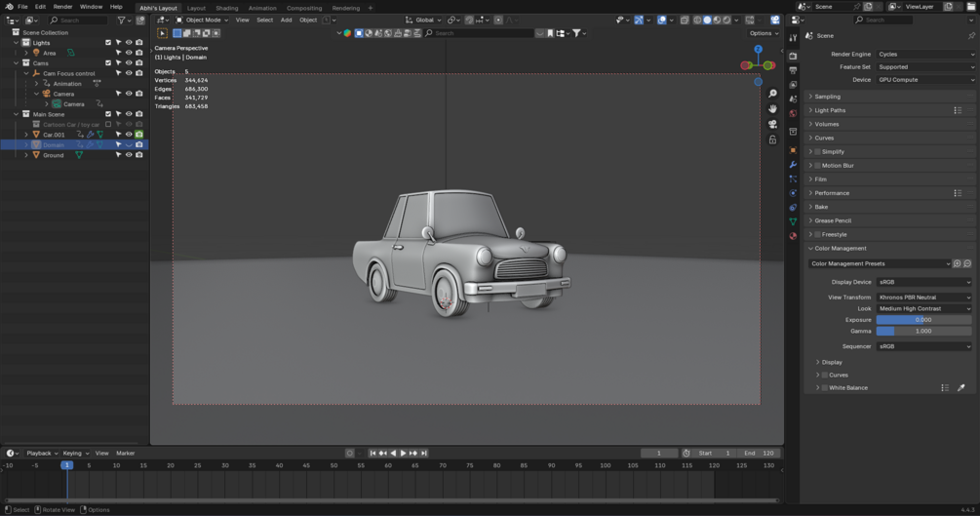Open the Render Engine dropdown
The height and width of the screenshot is (516, 980).
click(923, 55)
